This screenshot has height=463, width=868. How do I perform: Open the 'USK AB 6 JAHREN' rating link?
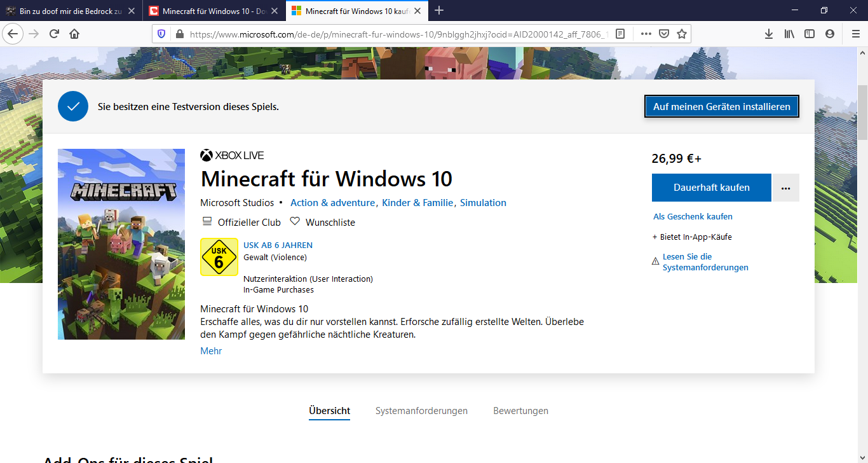click(278, 245)
